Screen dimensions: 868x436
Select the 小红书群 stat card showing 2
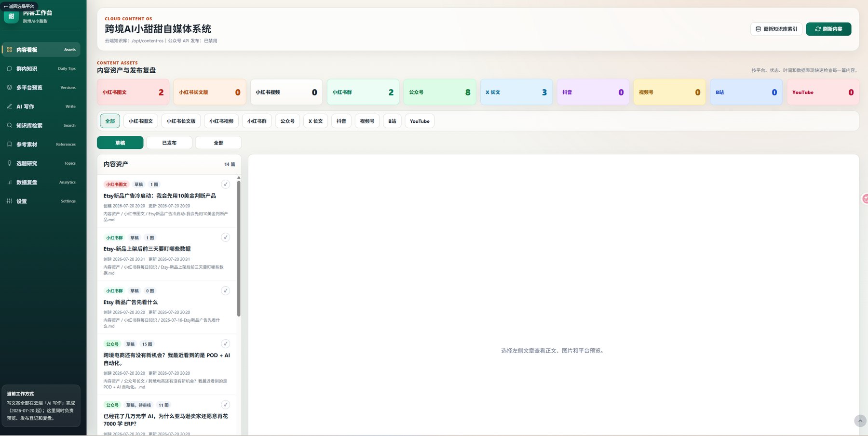[363, 92]
